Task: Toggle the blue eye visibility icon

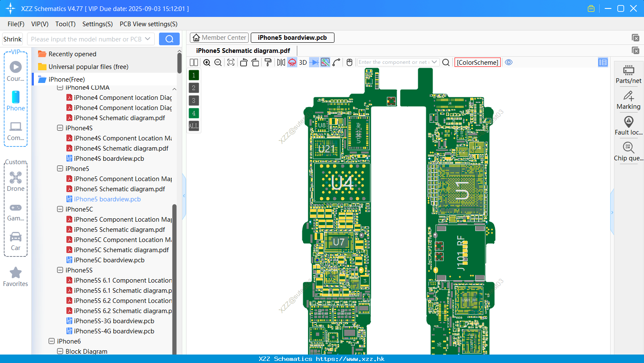Action: tap(509, 62)
